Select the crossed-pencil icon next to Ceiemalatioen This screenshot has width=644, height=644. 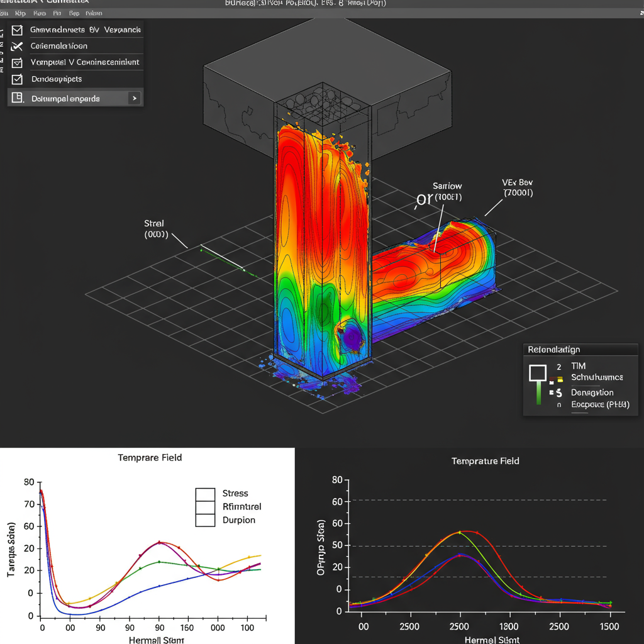coord(18,46)
